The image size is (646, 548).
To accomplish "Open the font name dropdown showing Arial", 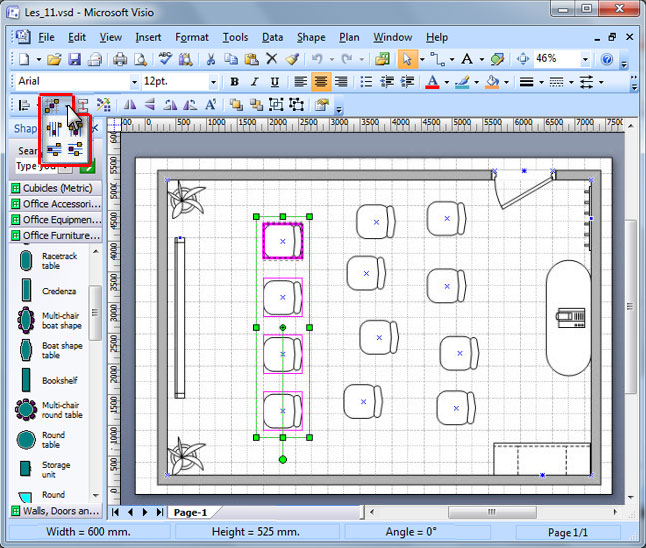I will (x=134, y=82).
